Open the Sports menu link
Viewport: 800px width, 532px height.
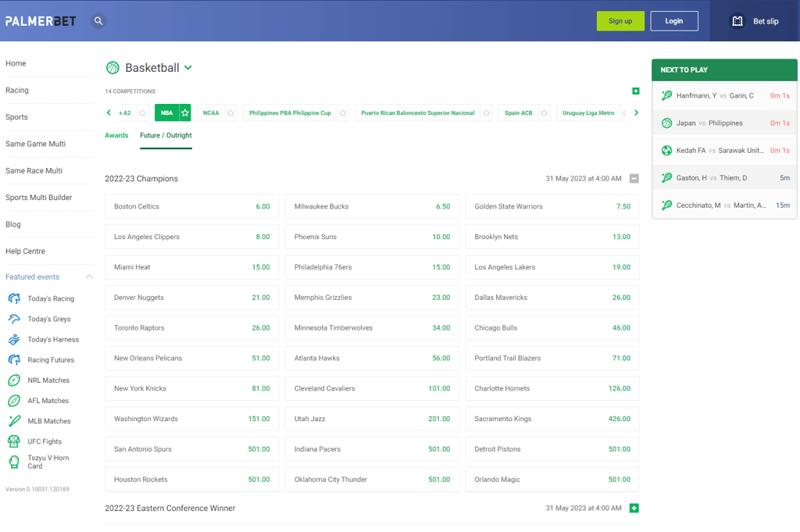coord(16,117)
